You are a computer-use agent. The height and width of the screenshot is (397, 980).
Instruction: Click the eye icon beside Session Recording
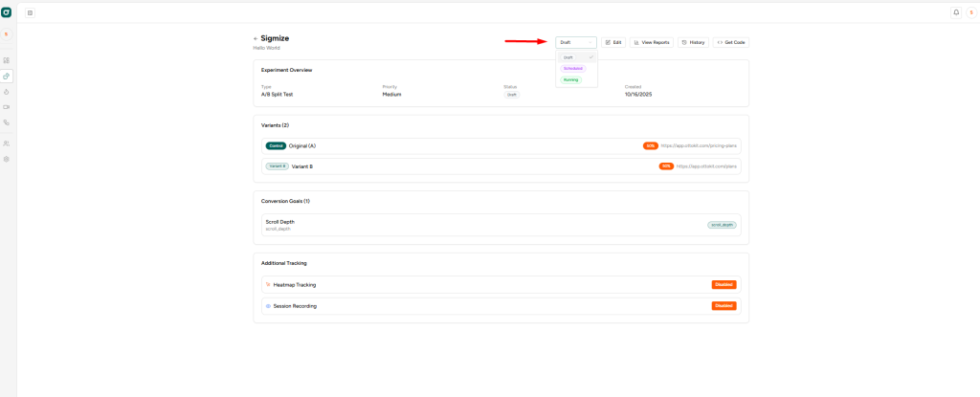tap(268, 306)
